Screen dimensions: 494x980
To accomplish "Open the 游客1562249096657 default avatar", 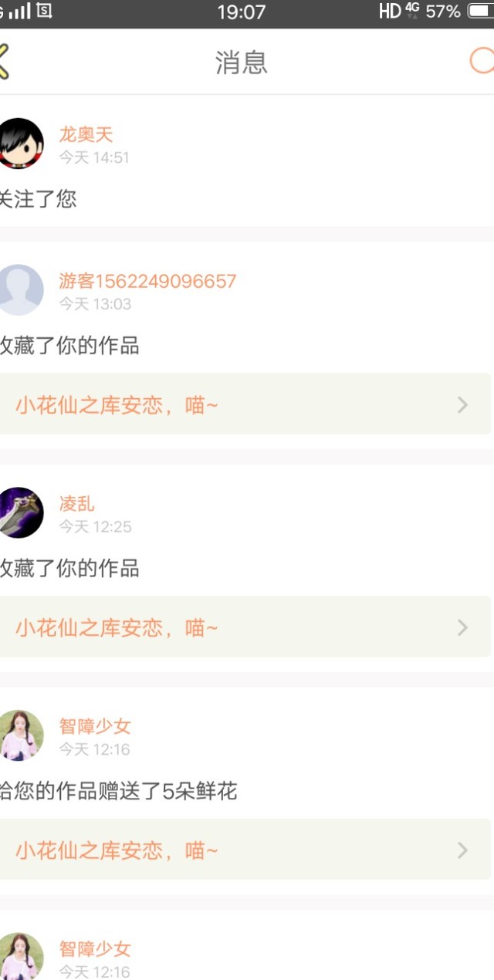I will [19, 290].
